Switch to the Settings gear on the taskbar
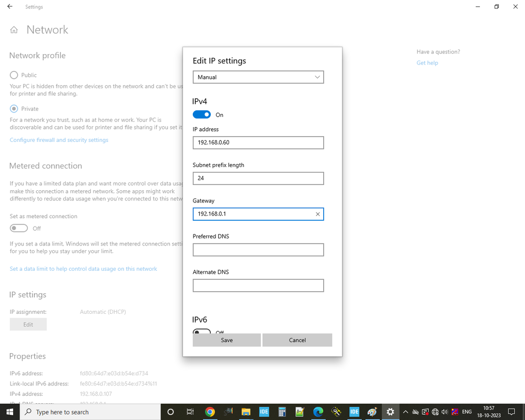 [x=390, y=412]
